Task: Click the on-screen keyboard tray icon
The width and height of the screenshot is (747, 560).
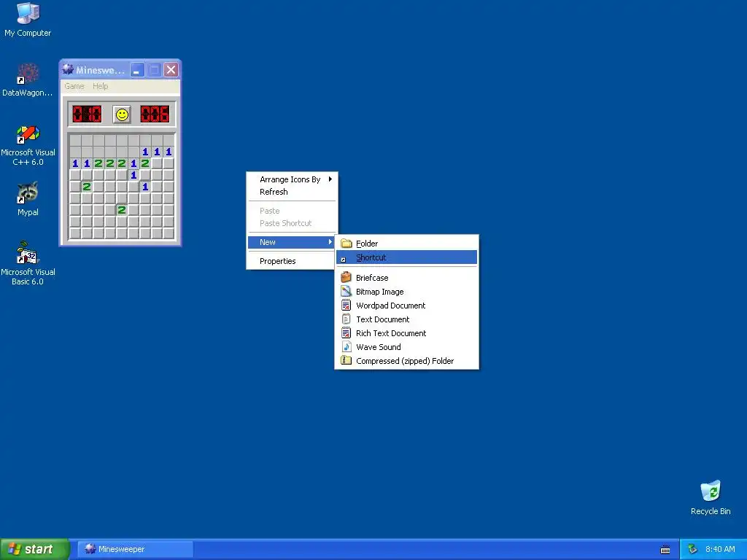Action: pos(665,550)
